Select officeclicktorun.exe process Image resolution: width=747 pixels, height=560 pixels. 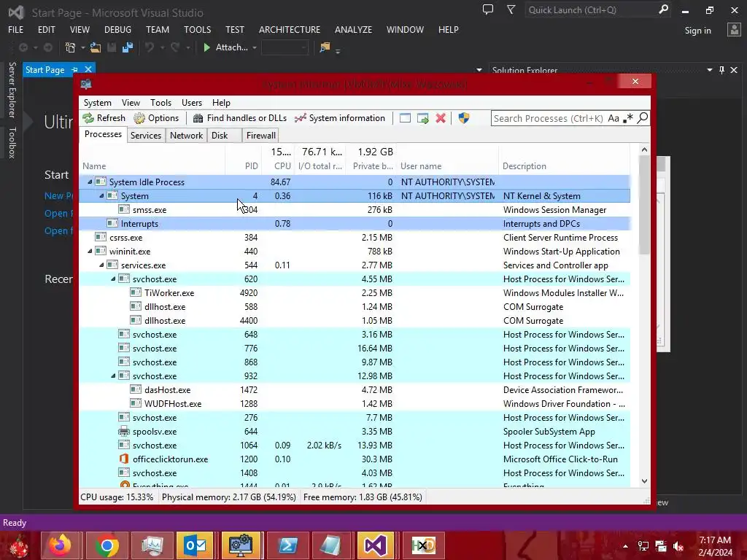tap(355, 459)
